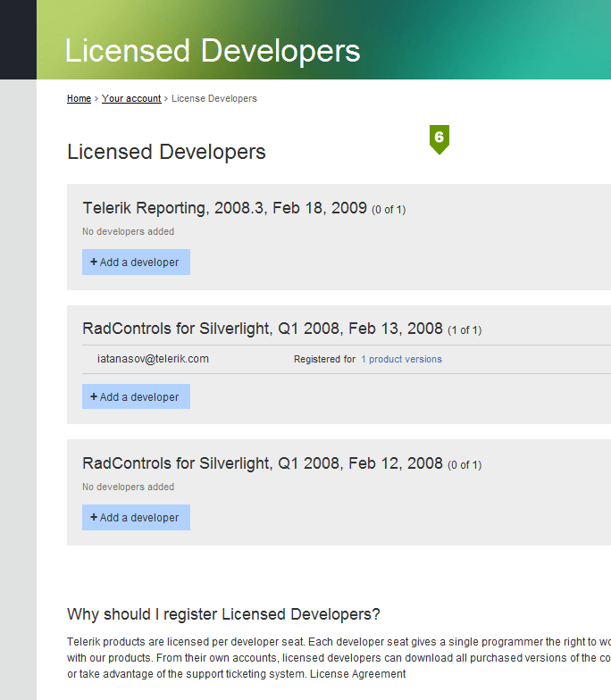Click the Registered for label
This screenshot has width=611, height=700.
[x=325, y=359]
